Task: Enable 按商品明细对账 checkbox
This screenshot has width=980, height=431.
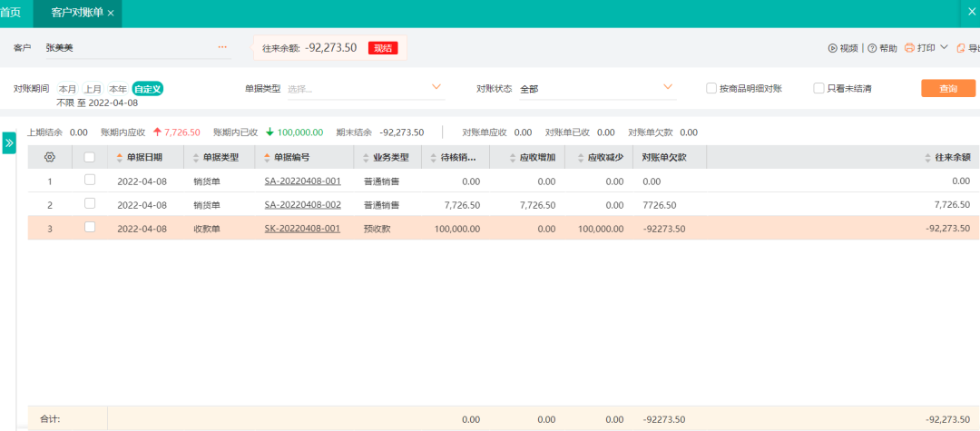Action: pos(711,88)
